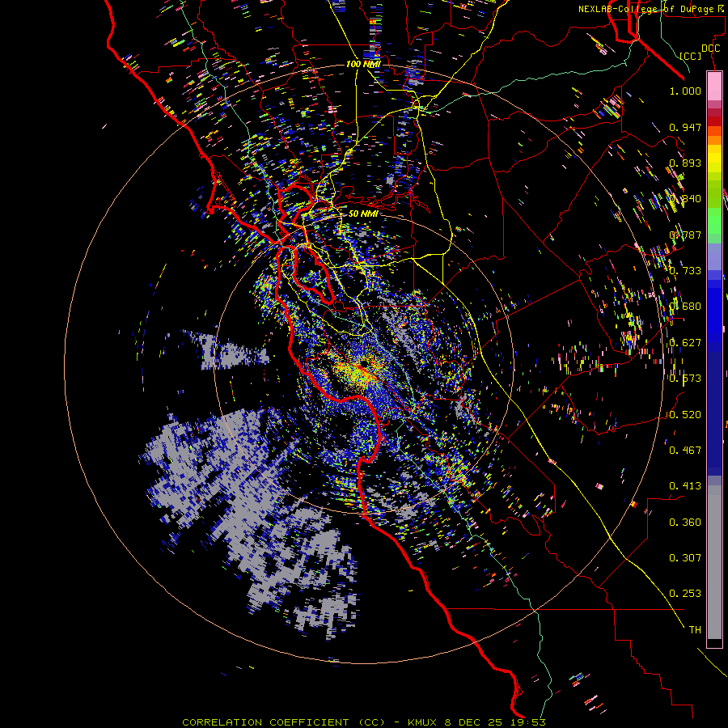Select the 0.360 scale value
Image resolution: width=728 pixels, height=728 pixels.
[685, 523]
